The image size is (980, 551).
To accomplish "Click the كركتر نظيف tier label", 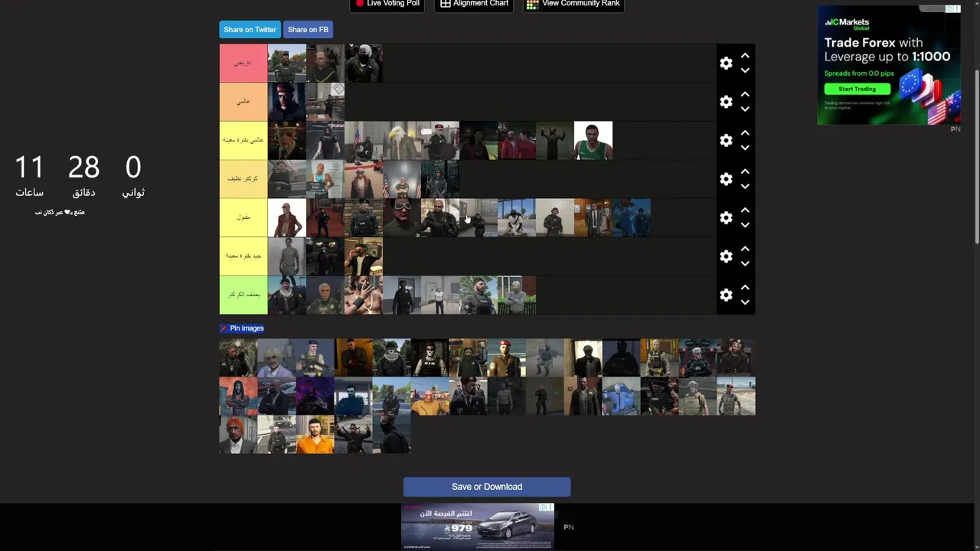I will [243, 179].
